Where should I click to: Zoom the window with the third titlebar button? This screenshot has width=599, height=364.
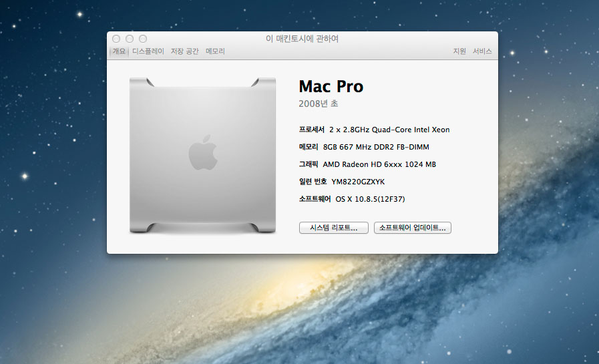tap(143, 39)
